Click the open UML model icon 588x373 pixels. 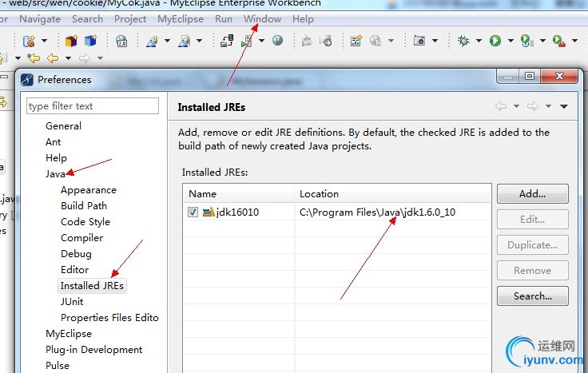pos(184,41)
